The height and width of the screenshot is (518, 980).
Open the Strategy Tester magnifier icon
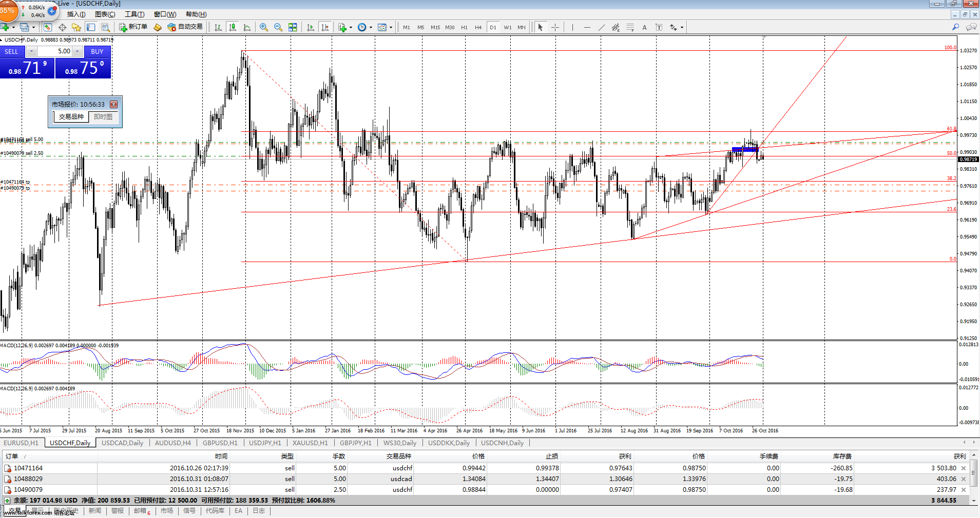(105, 27)
